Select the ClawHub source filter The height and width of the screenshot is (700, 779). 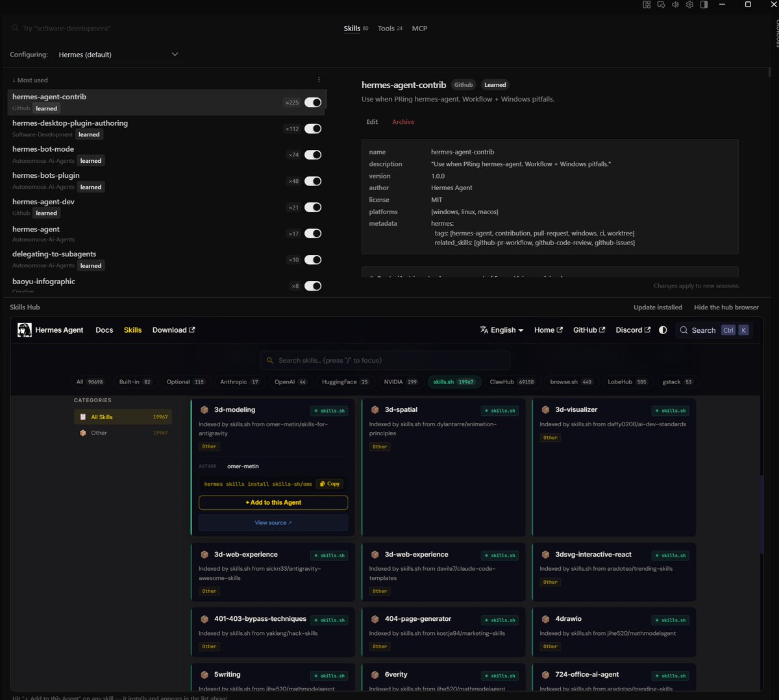513,382
